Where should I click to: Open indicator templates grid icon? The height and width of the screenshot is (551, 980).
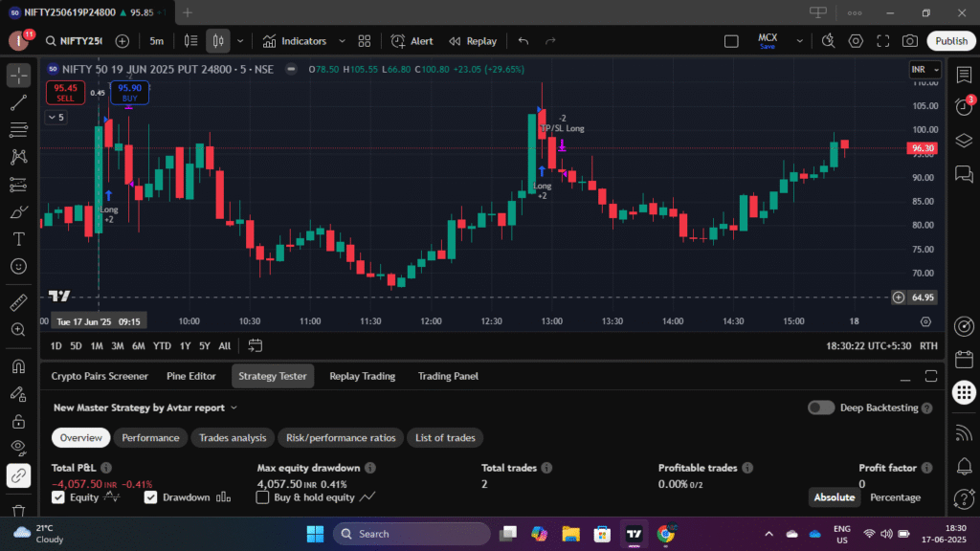(x=365, y=41)
